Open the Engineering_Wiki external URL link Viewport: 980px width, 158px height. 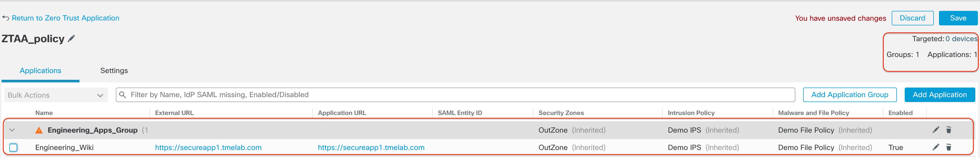coord(208,147)
